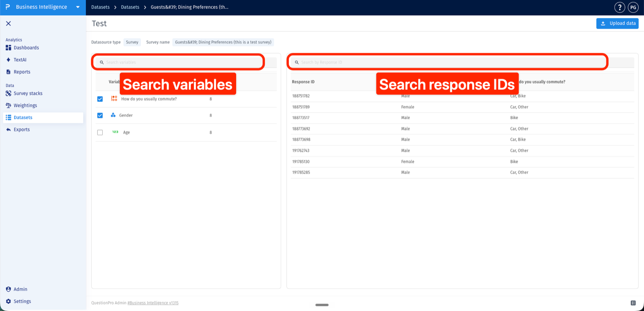Screen dimensions: 644x311
Task: Click the Gender variable type icon
Action: coord(113,115)
